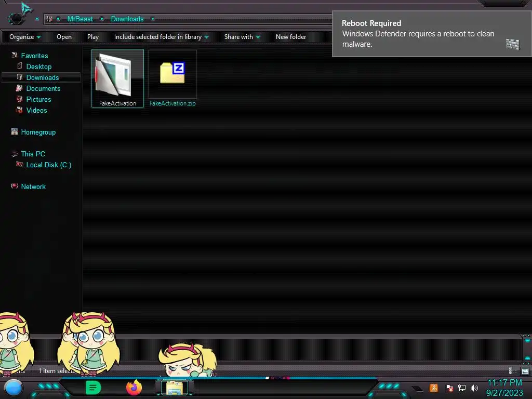Open the volume speaker tray icon

click(474, 388)
